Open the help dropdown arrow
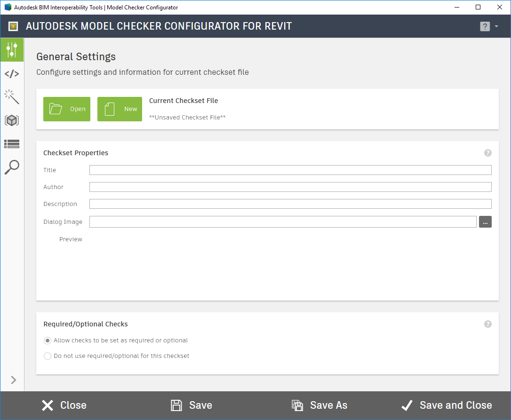This screenshot has height=420, width=511. point(496,26)
